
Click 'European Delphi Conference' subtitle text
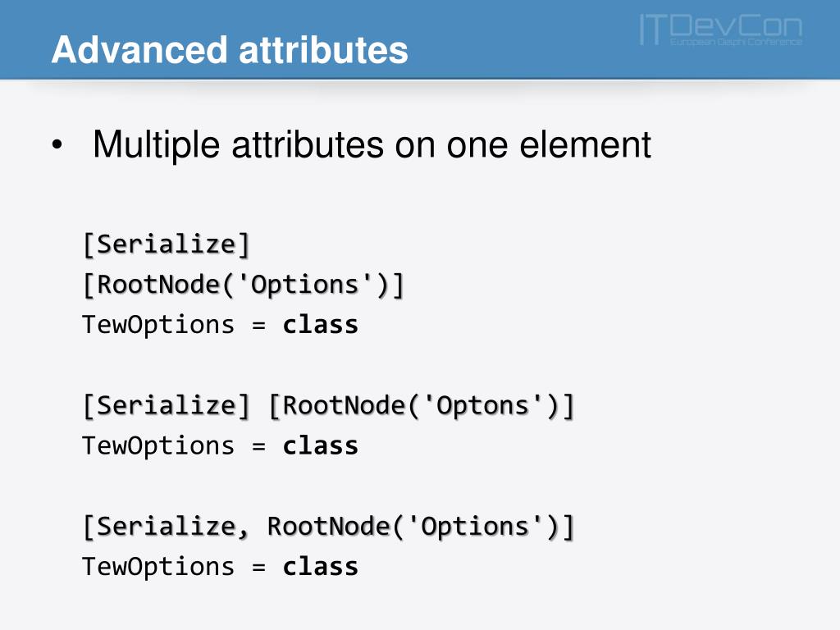[736, 42]
